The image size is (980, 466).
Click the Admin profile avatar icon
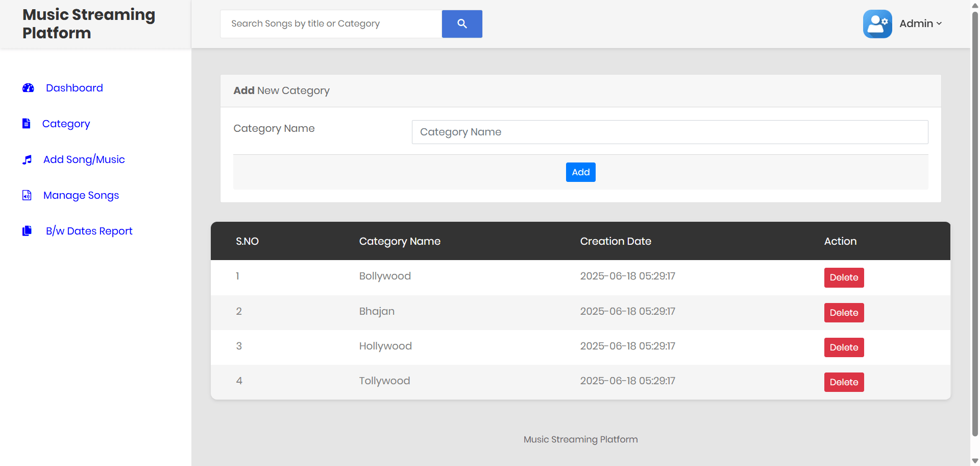coord(877,24)
